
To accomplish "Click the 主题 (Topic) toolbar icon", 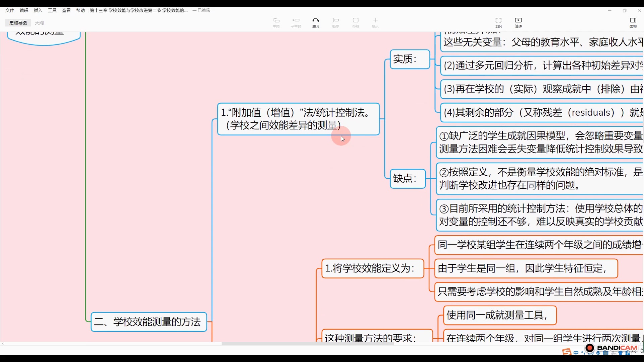I will [276, 23].
